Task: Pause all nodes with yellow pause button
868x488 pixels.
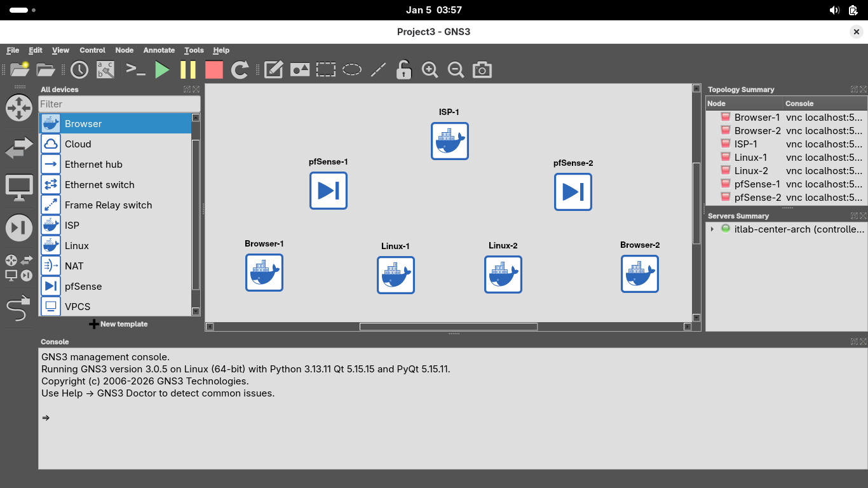Action: click(x=188, y=70)
